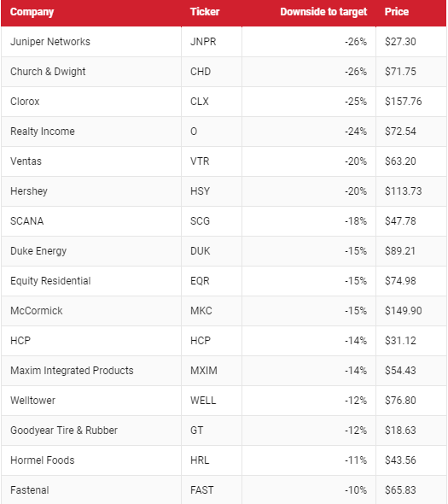Select Hormel Foods price $43.56
The height and width of the screenshot is (504, 448).
pyautogui.click(x=400, y=460)
